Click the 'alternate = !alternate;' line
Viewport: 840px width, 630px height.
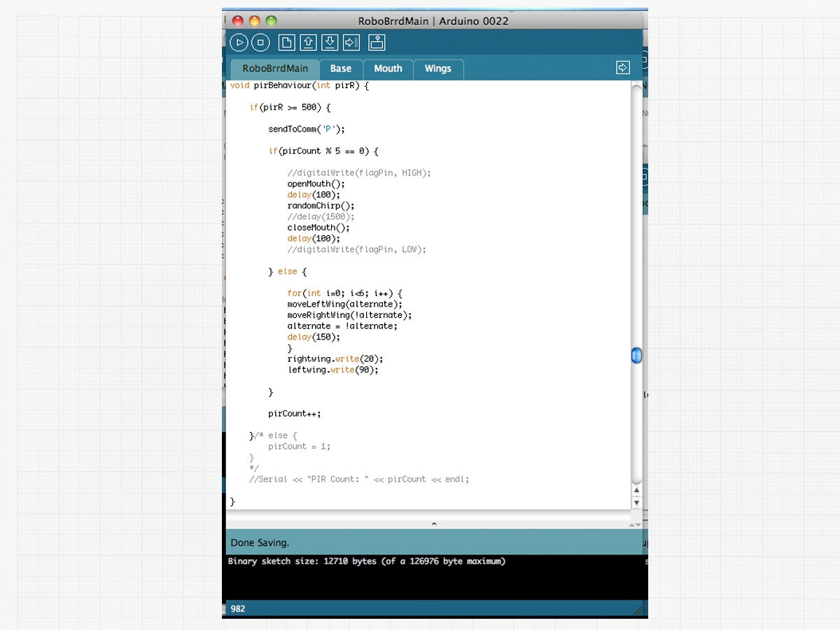tap(342, 325)
